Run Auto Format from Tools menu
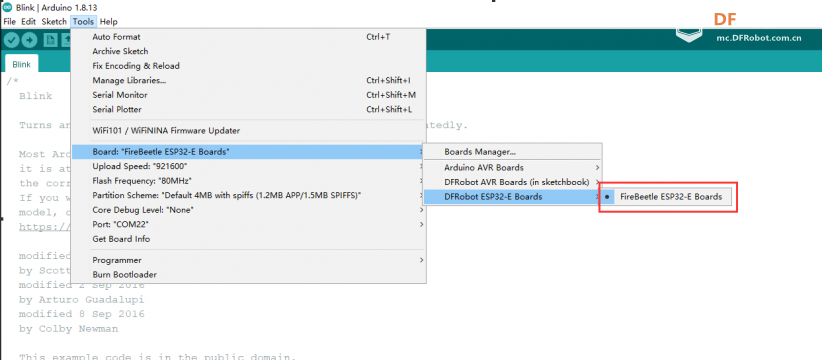Viewport: 822px width, 360px height. click(x=248, y=37)
